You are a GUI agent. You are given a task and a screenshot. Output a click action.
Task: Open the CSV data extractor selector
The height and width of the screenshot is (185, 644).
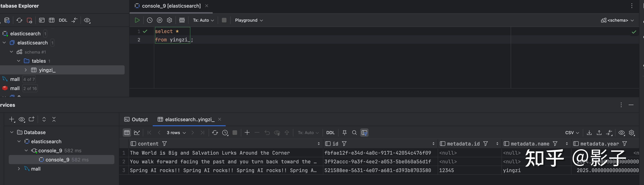tap(572, 133)
